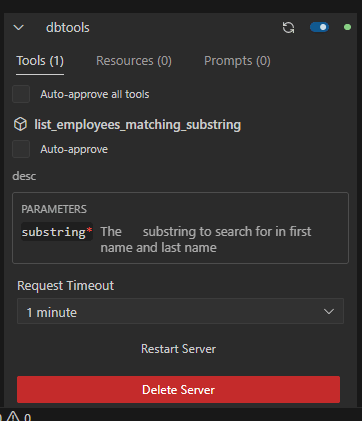362x421 pixels.
Task: Open the Resources (0) tab
Action: (x=134, y=61)
